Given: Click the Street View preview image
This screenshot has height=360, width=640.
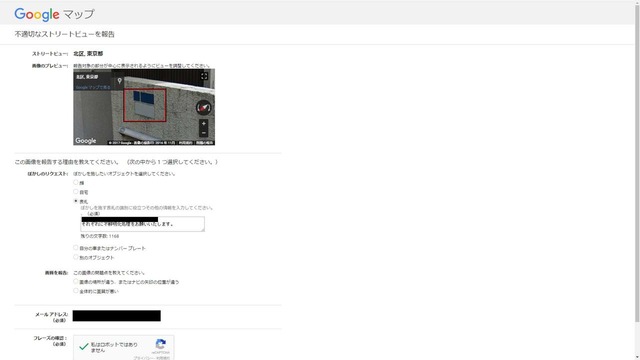Looking at the screenshot, I should 144,107.
